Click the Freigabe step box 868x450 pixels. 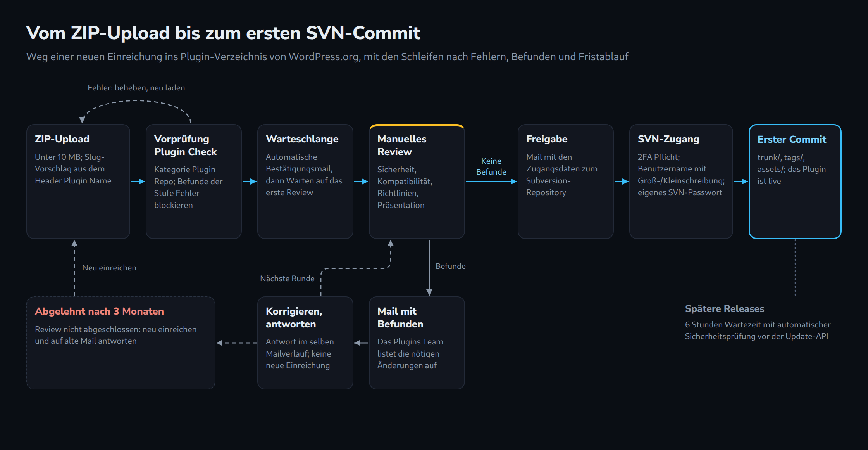566,182
